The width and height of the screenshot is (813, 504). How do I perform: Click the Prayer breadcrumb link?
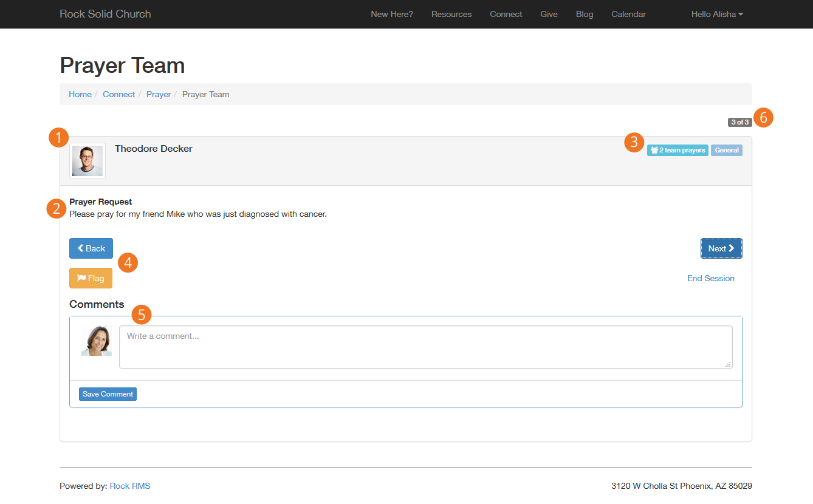tap(159, 94)
